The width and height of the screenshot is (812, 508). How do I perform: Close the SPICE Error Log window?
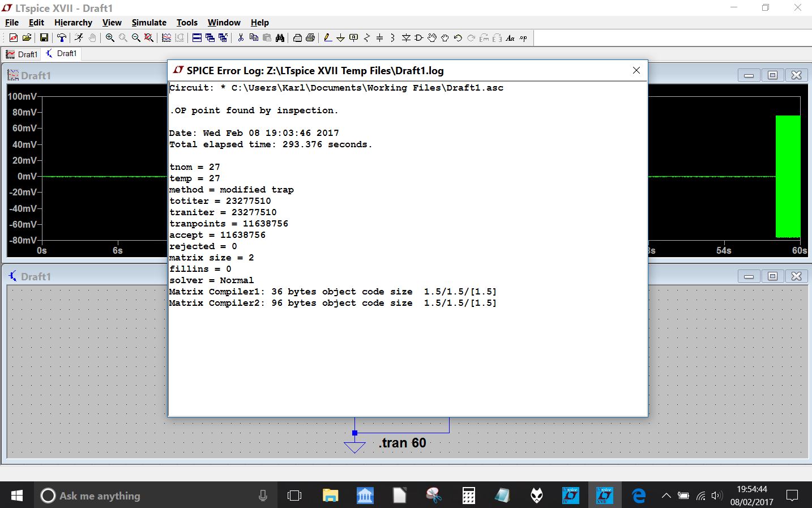[x=636, y=70]
